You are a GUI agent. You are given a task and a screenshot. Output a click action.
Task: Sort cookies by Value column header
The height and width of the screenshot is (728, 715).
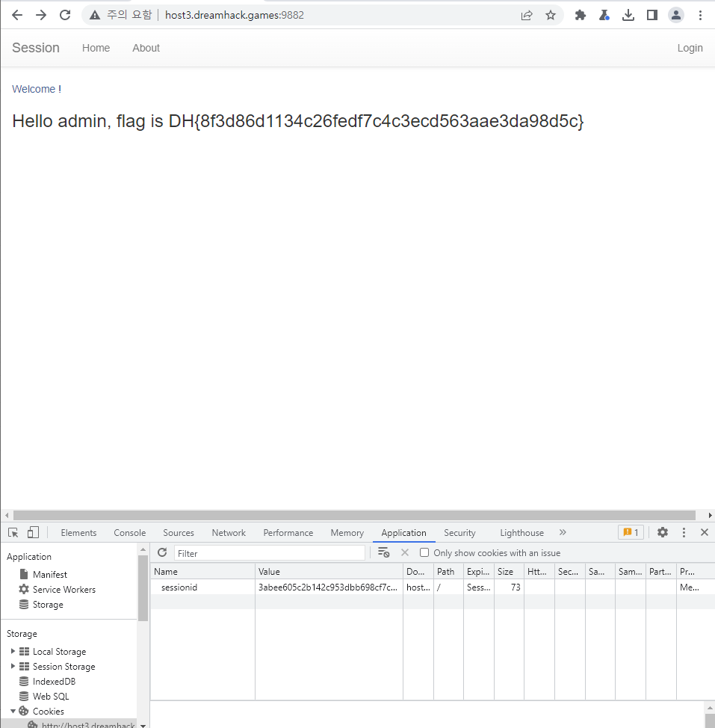(x=329, y=572)
